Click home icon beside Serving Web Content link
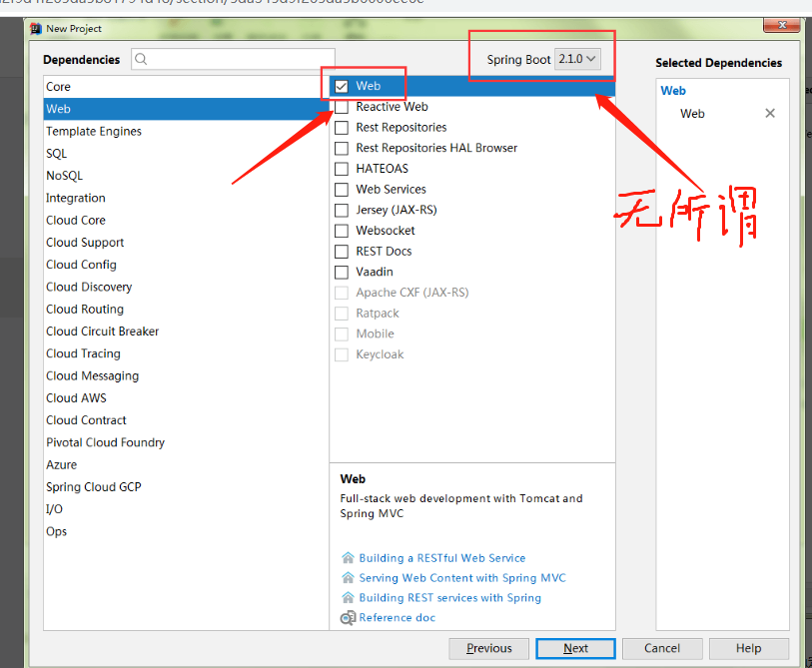Image resolution: width=812 pixels, height=668 pixels. point(348,577)
